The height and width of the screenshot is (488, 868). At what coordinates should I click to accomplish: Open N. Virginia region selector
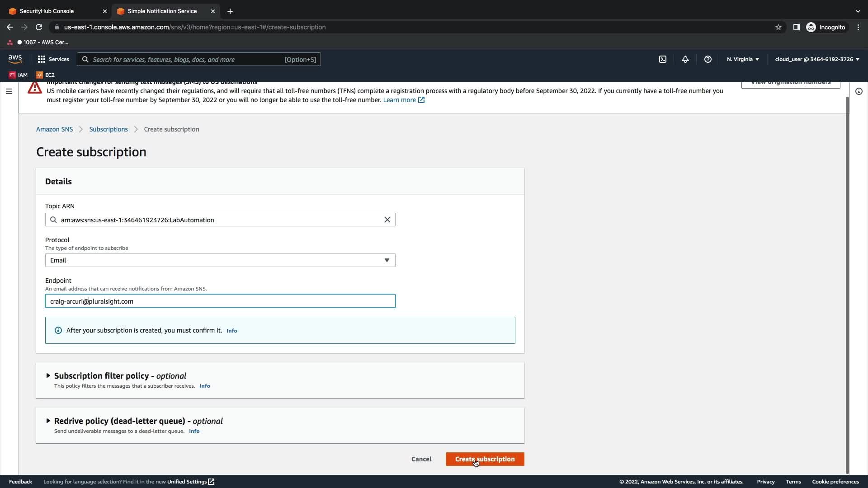point(743,59)
